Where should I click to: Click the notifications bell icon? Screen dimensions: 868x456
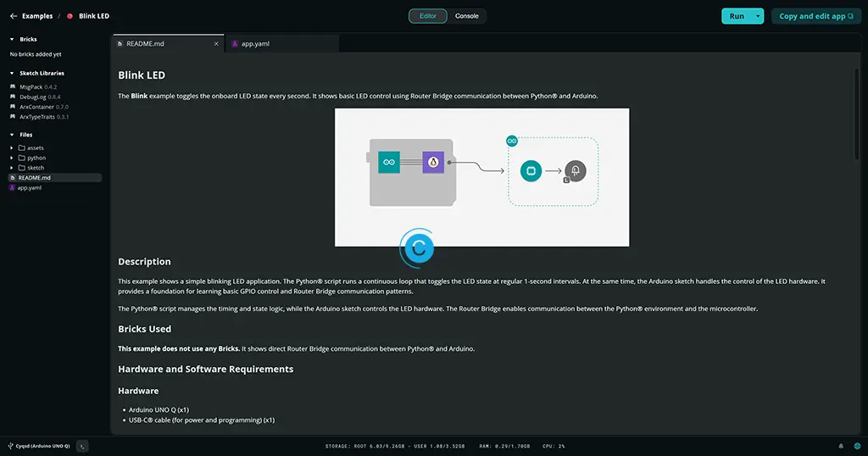[841, 446]
